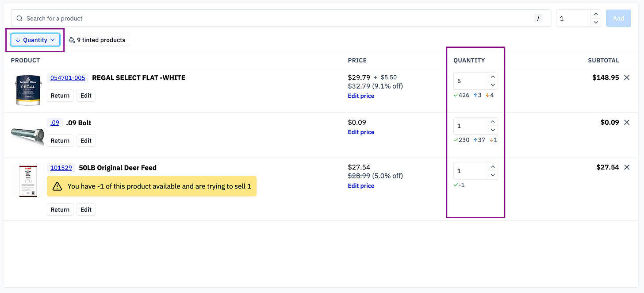The height and width of the screenshot is (293, 644).
Task: Increase the REGAL SELECT quantity with up arrow
Action: point(493,77)
